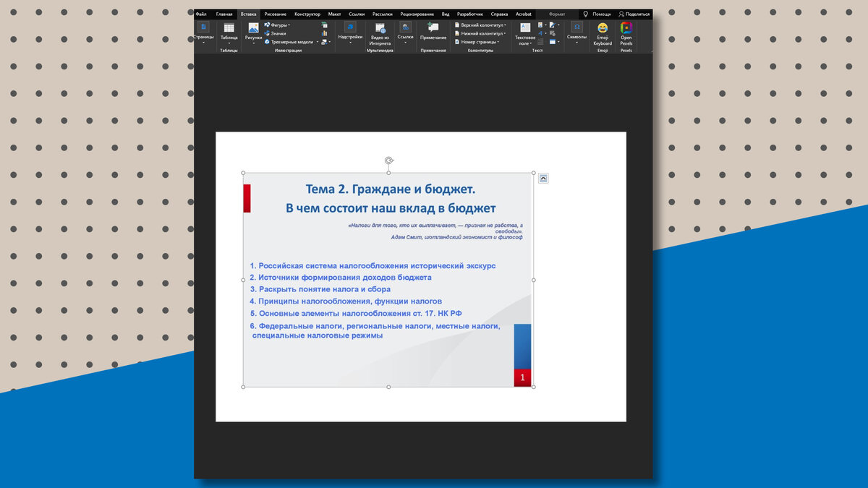Open the Screenshot icon dropdown
868x488 pixels.
[x=325, y=42]
